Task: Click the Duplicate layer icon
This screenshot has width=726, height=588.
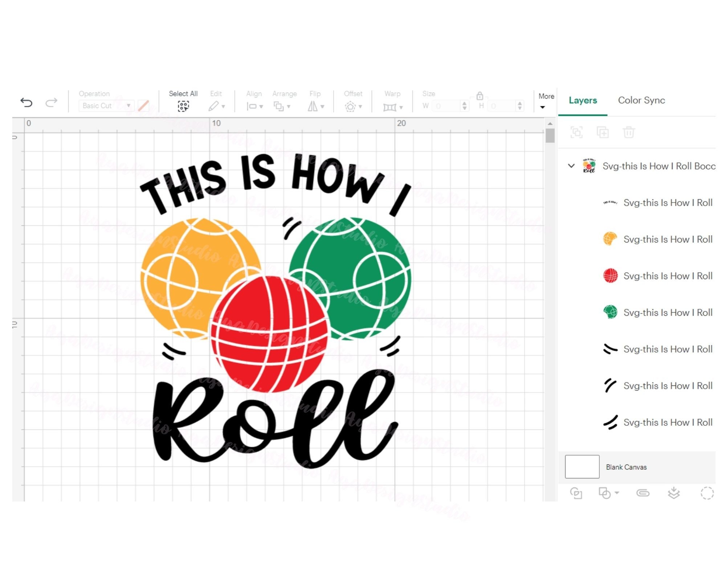Action: coord(603,132)
